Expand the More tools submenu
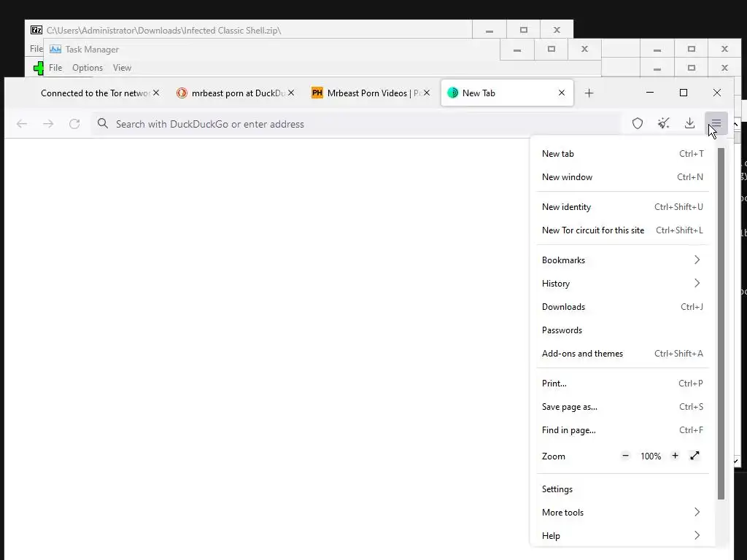747x560 pixels. pyautogui.click(x=623, y=513)
